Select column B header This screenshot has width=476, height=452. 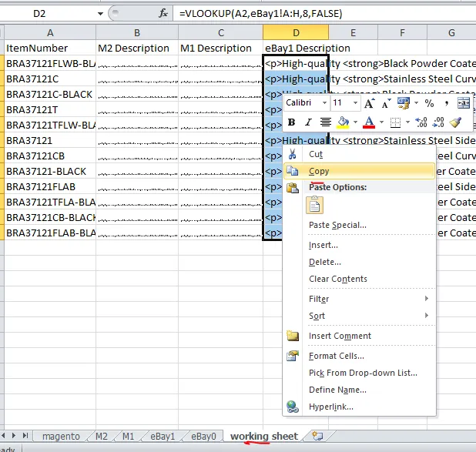coord(137,33)
